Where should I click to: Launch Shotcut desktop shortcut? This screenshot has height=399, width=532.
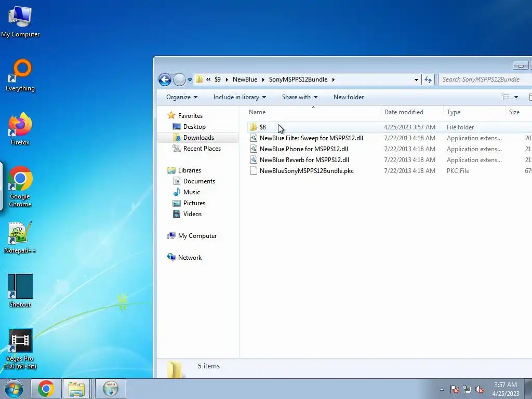20,291
